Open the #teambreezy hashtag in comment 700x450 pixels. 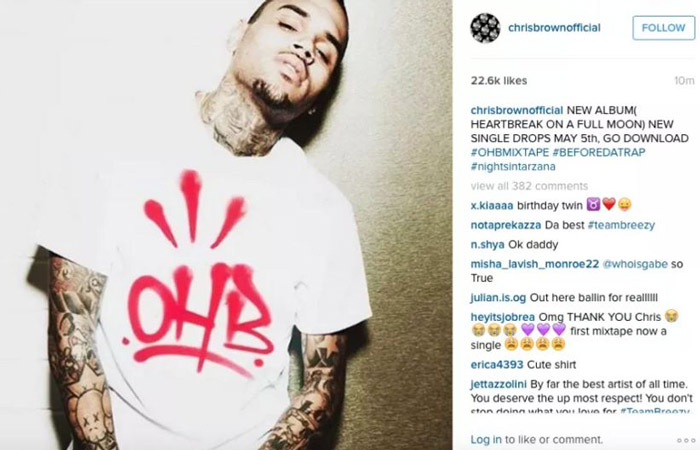pyautogui.click(x=621, y=225)
